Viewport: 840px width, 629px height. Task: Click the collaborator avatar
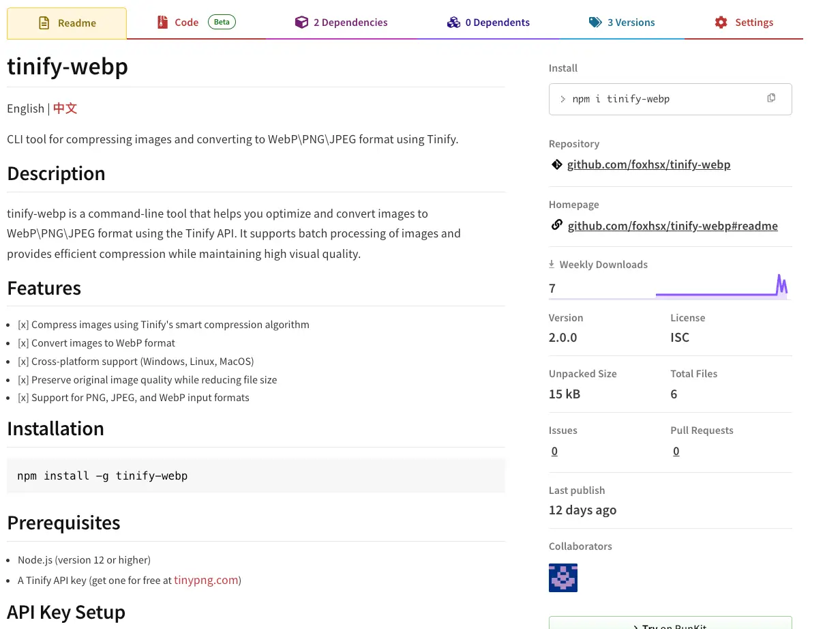(563, 578)
